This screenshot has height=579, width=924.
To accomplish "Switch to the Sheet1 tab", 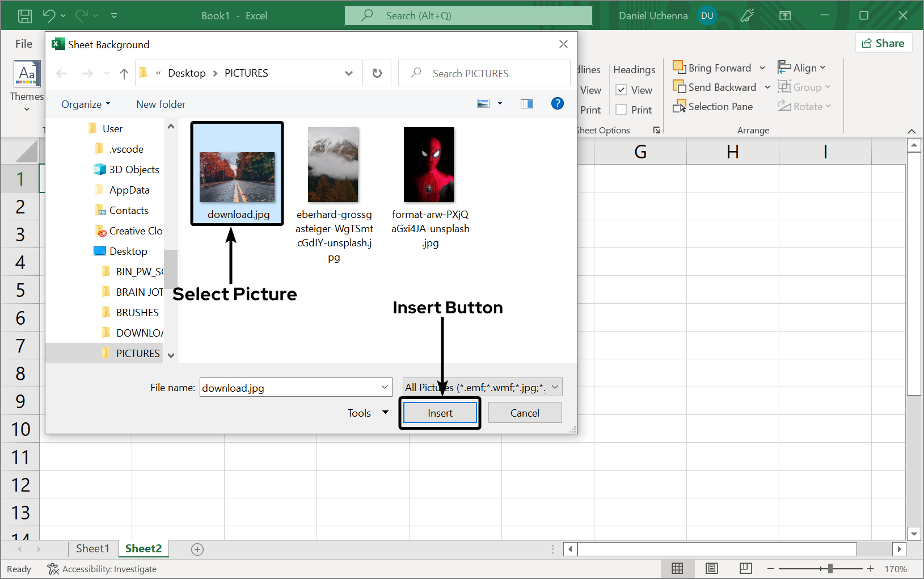I will pos(92,548).
